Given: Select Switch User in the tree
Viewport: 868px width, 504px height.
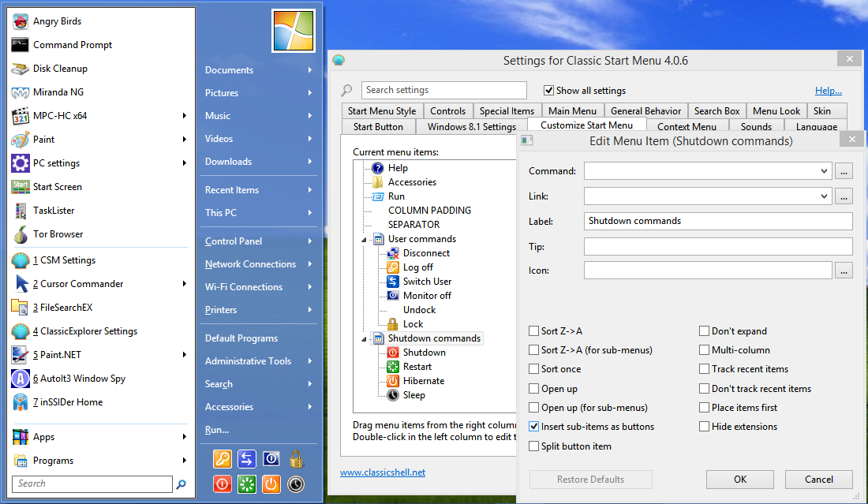Looking at the screenshot, I should [427, 282].
